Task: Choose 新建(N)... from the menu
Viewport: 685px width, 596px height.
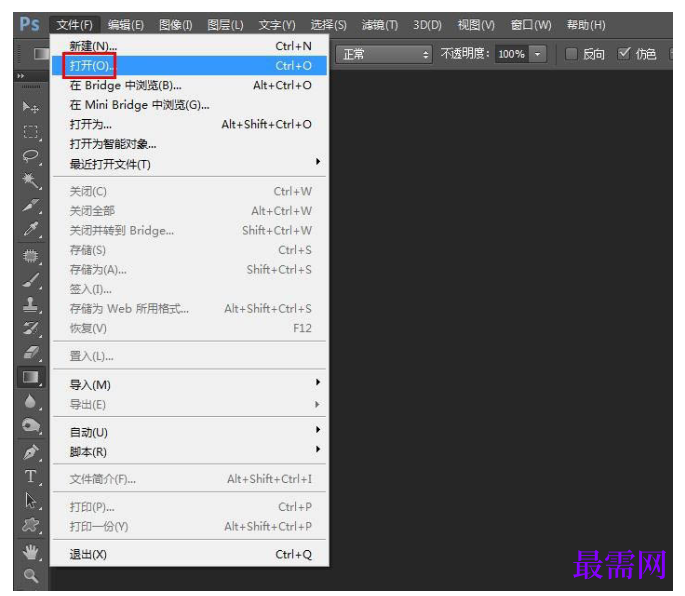Action: point(189,46)
